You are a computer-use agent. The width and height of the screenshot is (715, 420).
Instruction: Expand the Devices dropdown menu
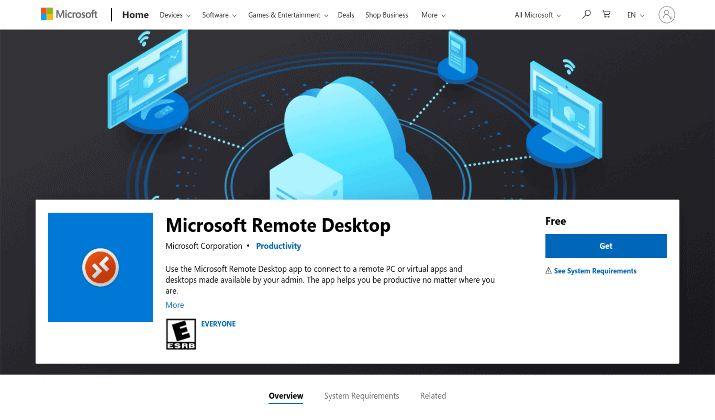pos(175,15)
